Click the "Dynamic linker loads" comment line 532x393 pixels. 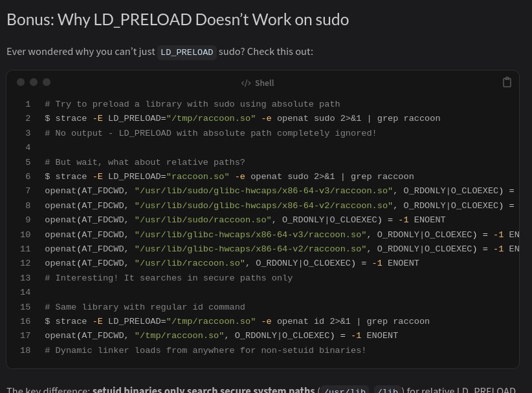coord(205,350)
